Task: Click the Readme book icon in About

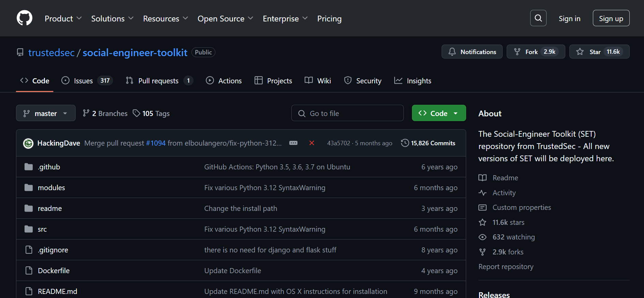Action: [x=482, y=178]
